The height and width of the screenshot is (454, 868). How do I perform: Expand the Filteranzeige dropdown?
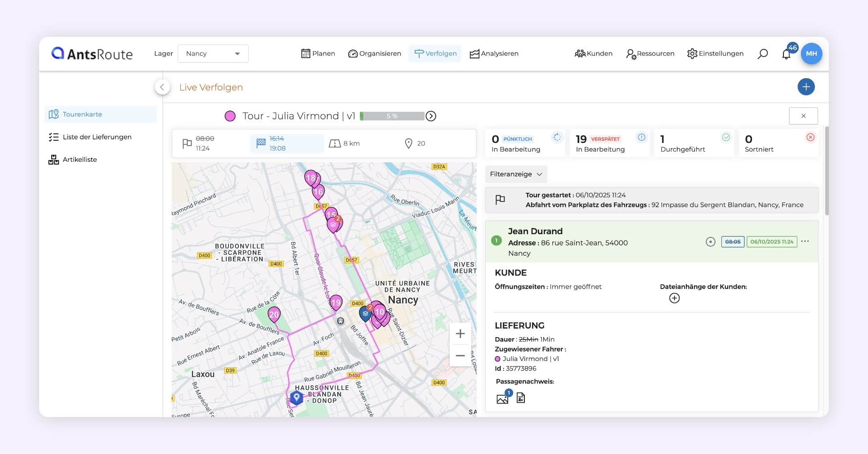pos(516,174)
